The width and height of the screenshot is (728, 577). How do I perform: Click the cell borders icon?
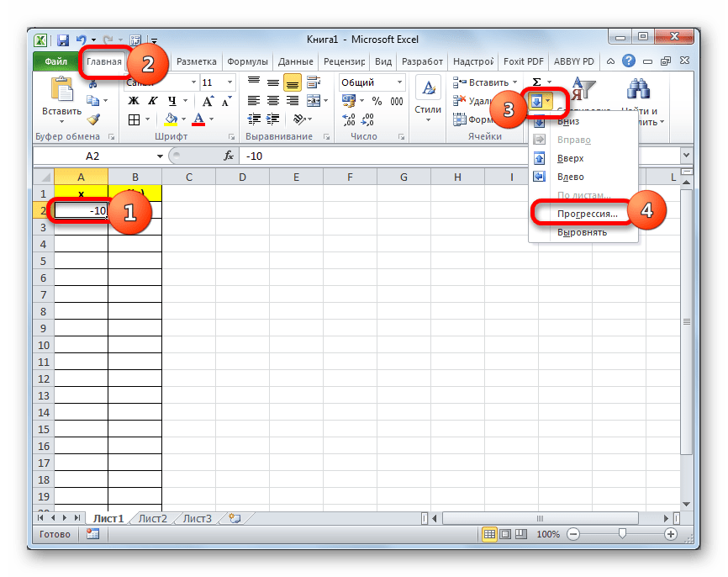pyautogui.click(x=134, y=120)
